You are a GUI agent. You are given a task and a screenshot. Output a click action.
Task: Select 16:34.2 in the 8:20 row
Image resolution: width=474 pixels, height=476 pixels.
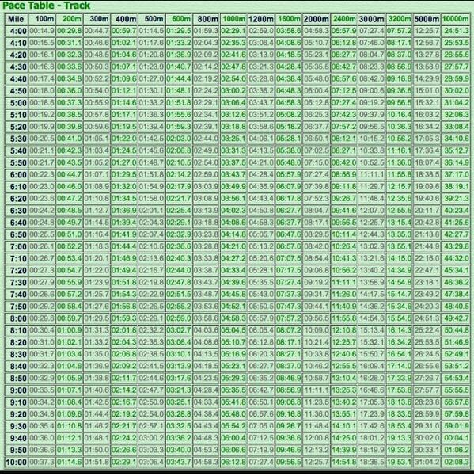pos(399,342)
